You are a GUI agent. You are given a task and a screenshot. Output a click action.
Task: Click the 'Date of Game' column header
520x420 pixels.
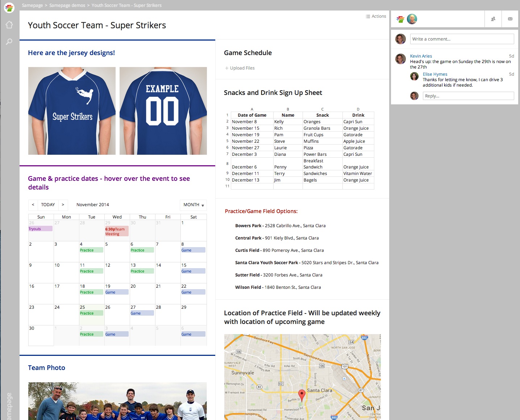(x=252, y=115)
